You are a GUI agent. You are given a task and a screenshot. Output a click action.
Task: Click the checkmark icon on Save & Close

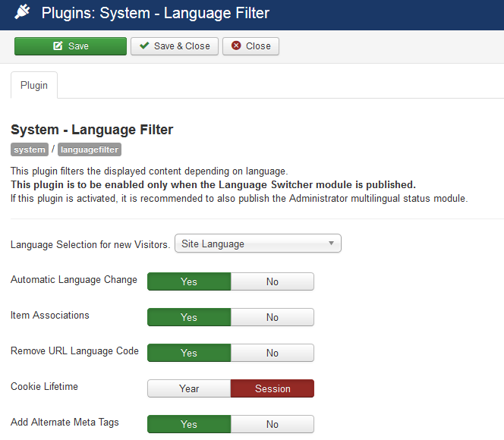pos(144,46)
